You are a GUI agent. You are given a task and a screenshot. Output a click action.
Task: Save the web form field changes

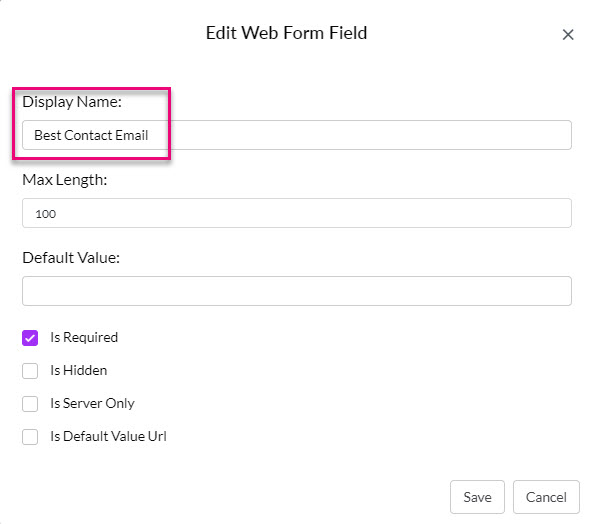477,497
